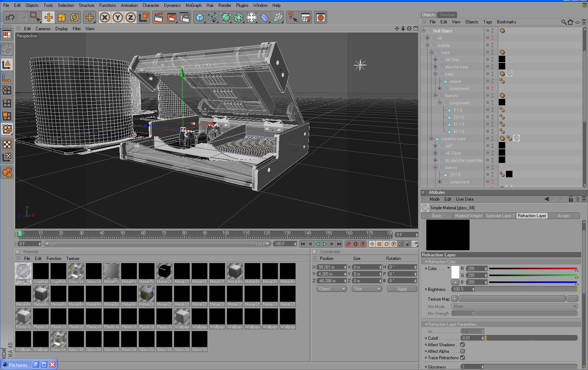Select the glass_04 material thumbnail
The image size is (588, 370).
(23, 271)
